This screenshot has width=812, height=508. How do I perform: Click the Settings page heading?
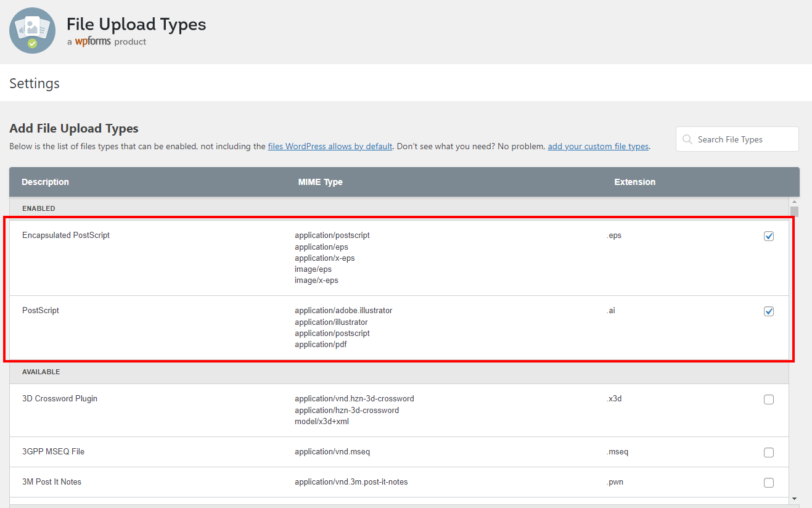tap(35, 83)
